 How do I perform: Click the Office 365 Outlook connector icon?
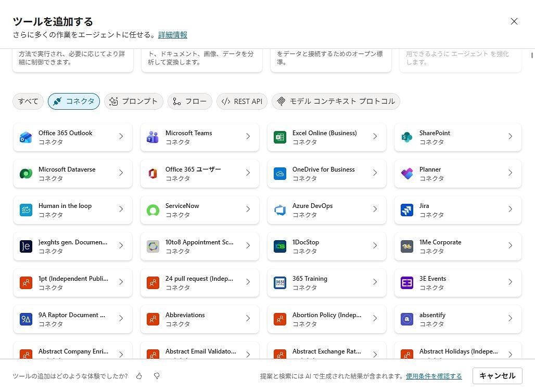pyautogui.click(x=26, y=137)
